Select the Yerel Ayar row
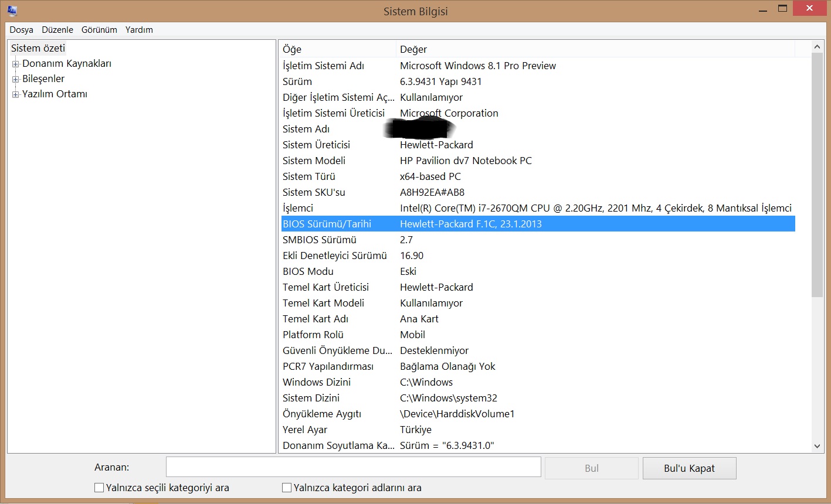 (538, 430)
